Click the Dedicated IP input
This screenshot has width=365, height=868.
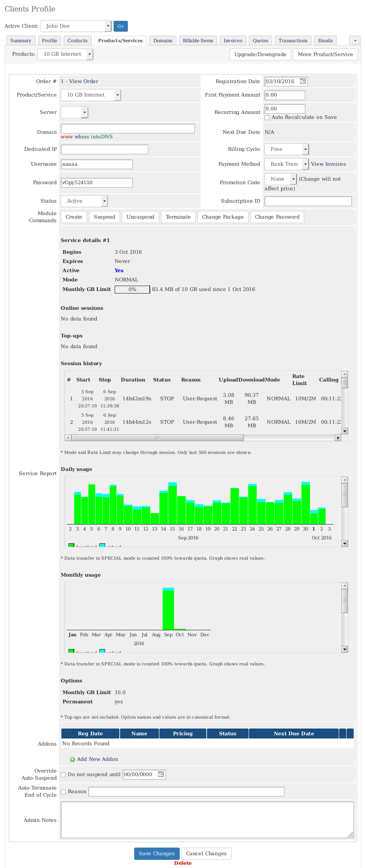(104, 149)
